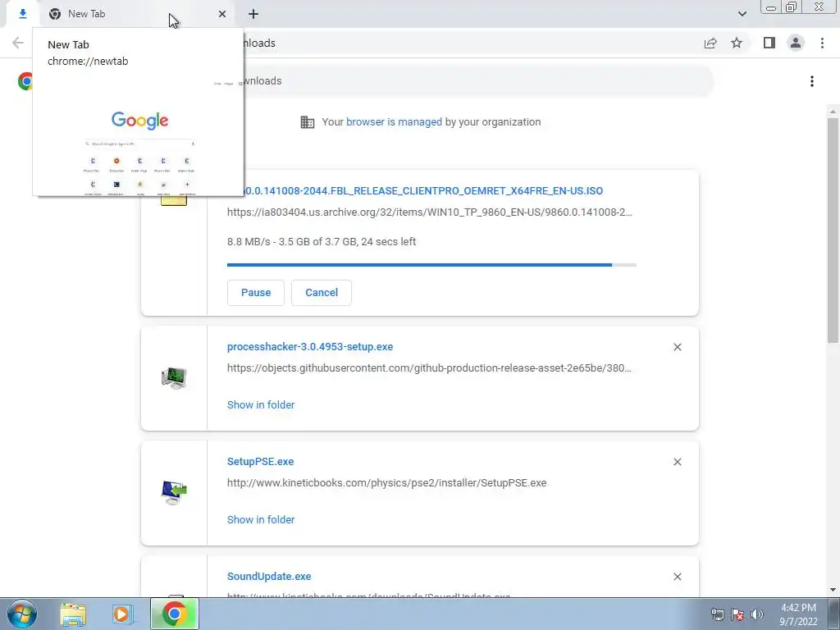This screenshot has width=840, height=630.
Task: Click the Downloads tab download icon
Action: click(x=22, y=14)
